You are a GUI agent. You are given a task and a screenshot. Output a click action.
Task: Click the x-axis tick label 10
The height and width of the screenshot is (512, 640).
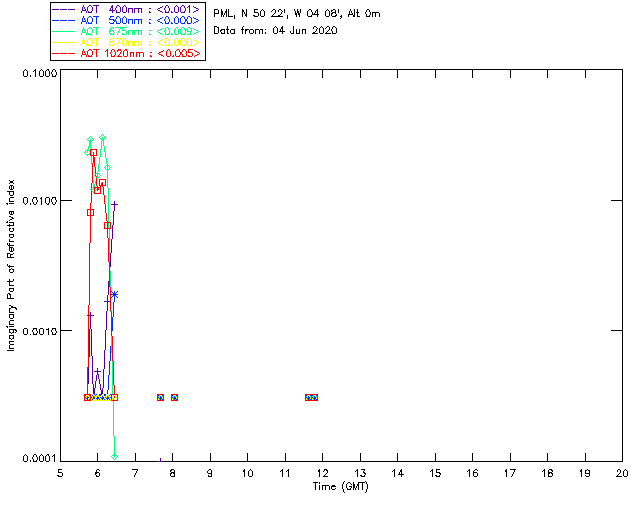tap(247, 473)
